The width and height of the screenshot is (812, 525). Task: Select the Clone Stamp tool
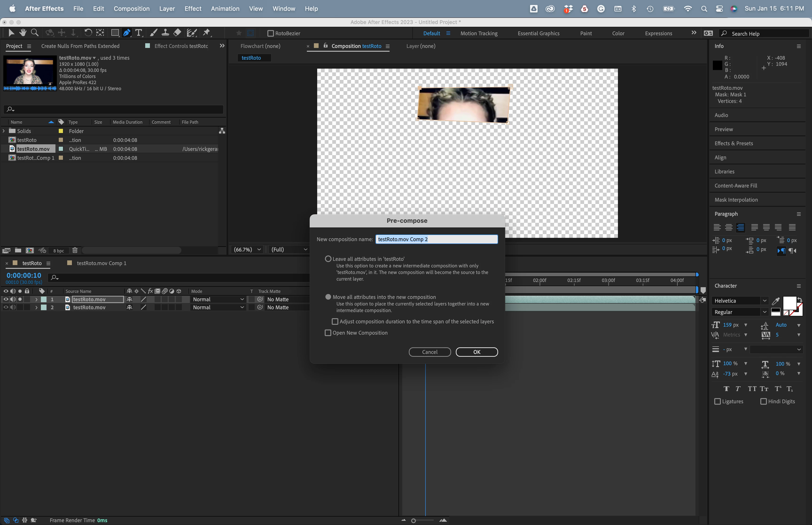(x=165, y=33)
